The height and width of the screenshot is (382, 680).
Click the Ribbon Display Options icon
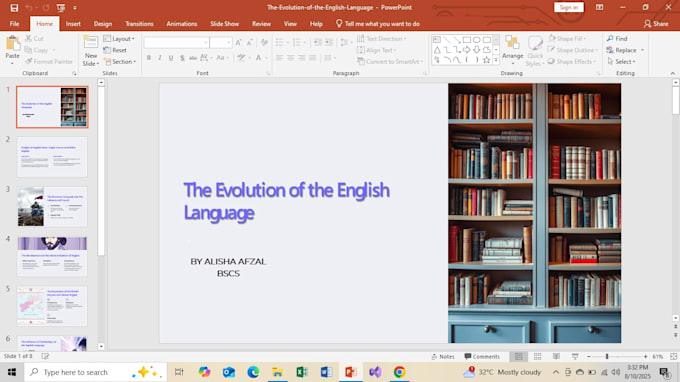(599, 7)
